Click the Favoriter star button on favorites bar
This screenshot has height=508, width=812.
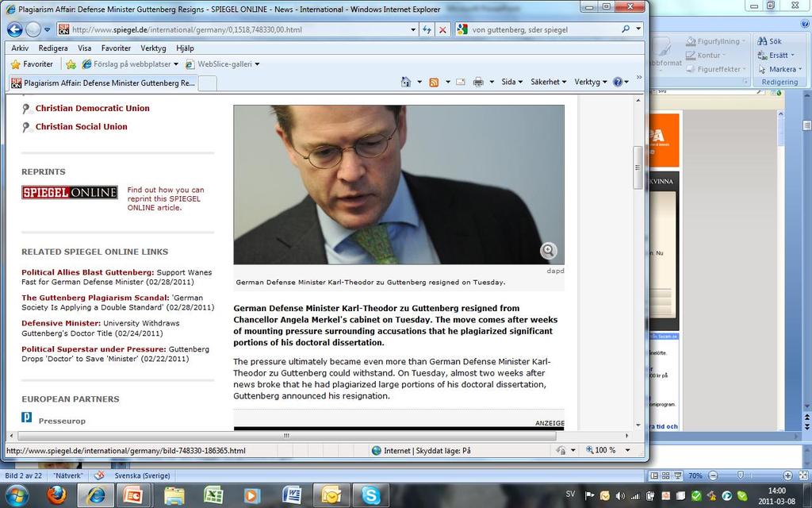tap(32, 64)
